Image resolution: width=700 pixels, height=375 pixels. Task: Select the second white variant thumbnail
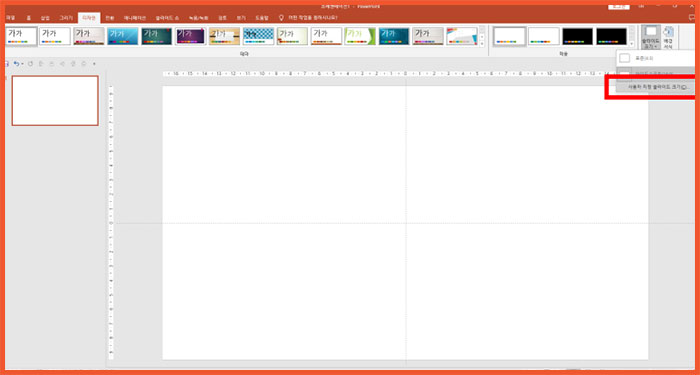tap(544, 36)
